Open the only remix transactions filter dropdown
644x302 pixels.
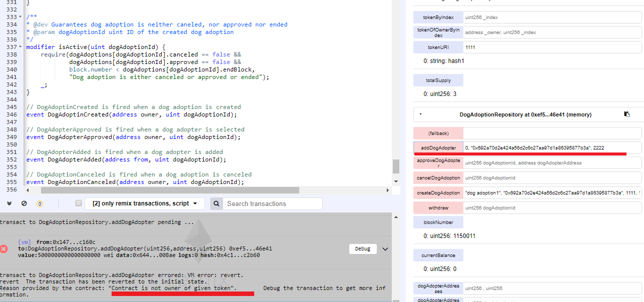coord(145,203)
